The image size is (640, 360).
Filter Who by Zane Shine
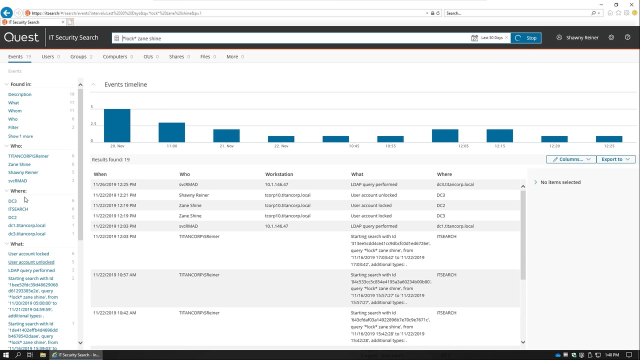click(x=19, y=164)
